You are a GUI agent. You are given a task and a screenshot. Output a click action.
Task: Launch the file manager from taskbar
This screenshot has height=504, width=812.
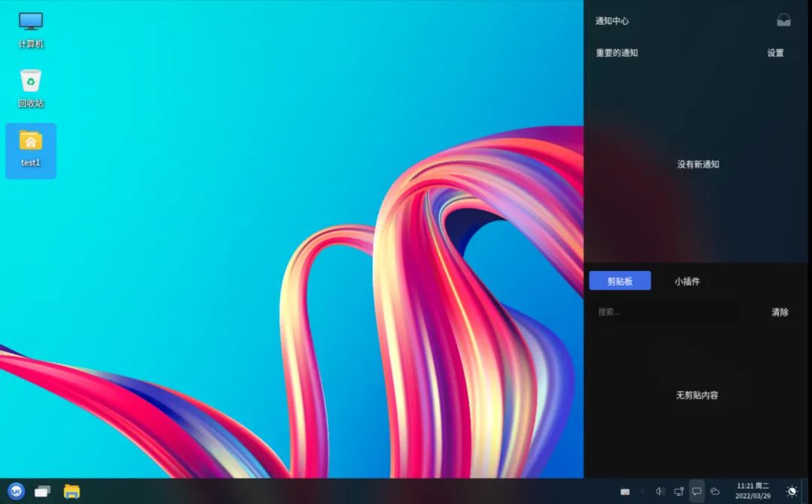[x=71, y=491]
